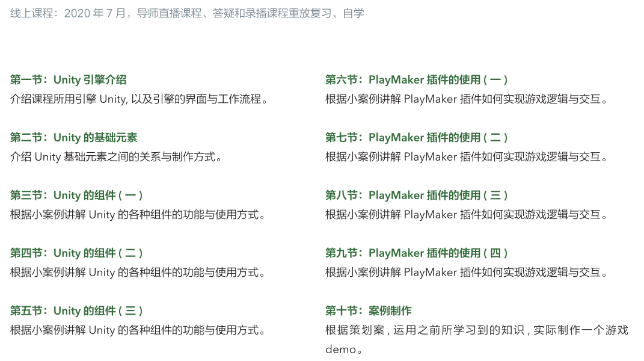Click the description under 第五节 heading

(x=138, y=330)
